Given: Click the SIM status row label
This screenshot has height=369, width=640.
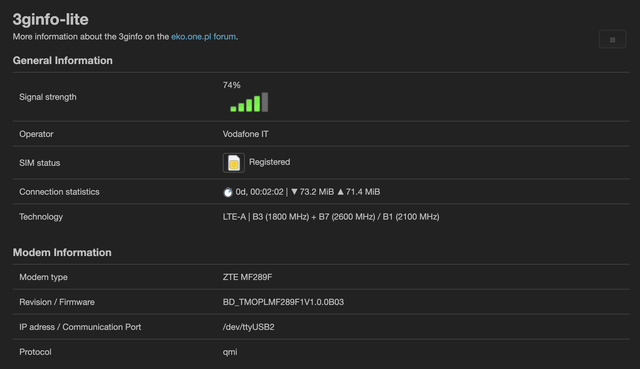Looking at the screenshot, I should [40, 163].
